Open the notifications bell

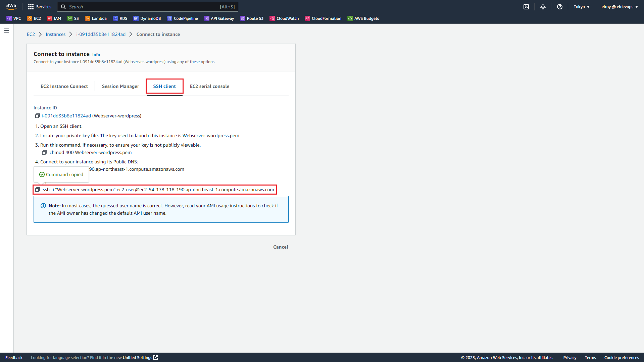click(543, 7)
